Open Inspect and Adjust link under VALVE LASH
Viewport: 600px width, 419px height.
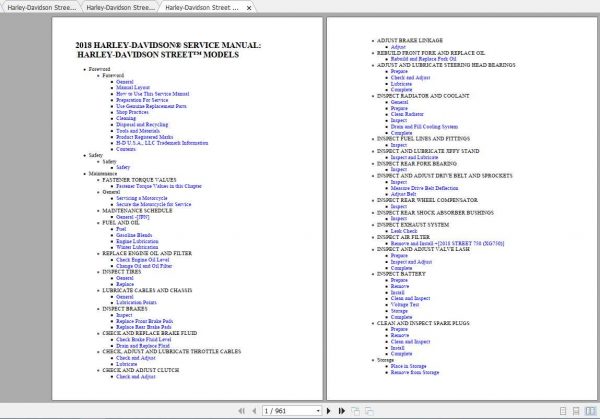click(x=411, y=262)
